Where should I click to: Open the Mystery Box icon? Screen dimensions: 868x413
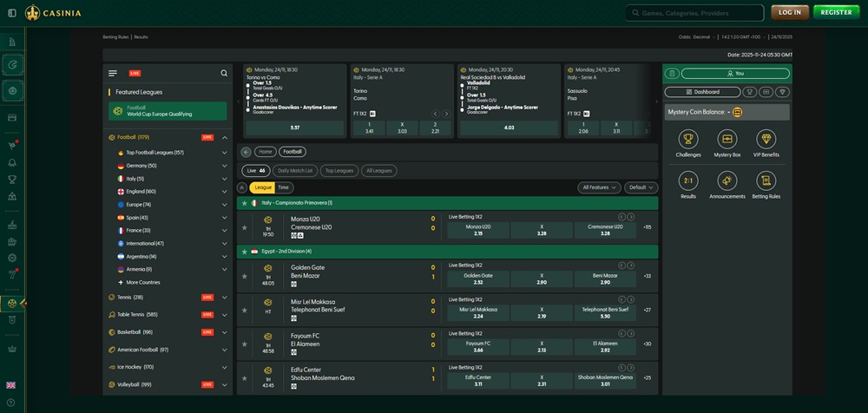coord(727,139)
